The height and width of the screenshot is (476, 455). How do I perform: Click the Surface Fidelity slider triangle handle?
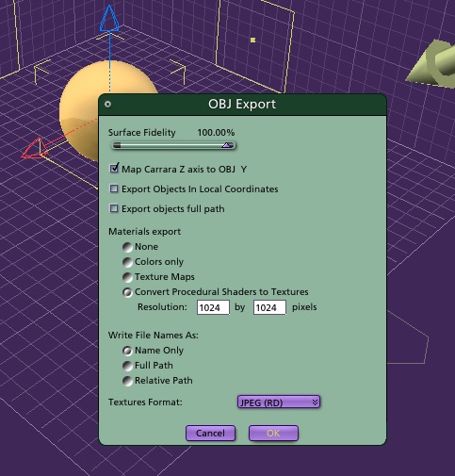click(227, 145)
